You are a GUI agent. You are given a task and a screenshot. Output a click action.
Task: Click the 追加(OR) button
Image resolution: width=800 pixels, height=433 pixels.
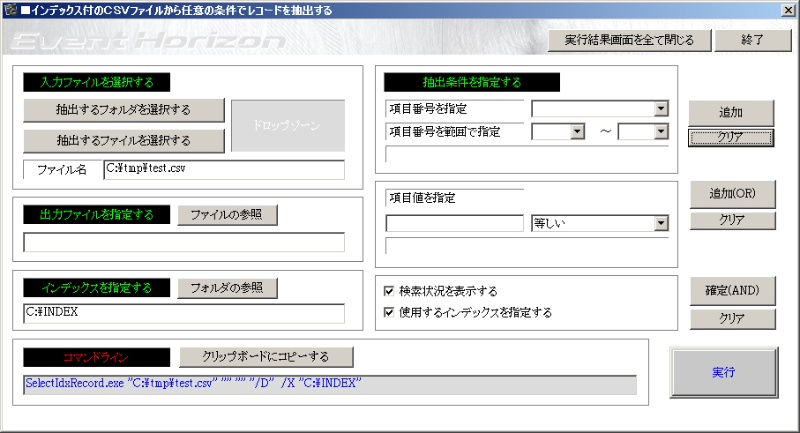(x=733, y=194)
